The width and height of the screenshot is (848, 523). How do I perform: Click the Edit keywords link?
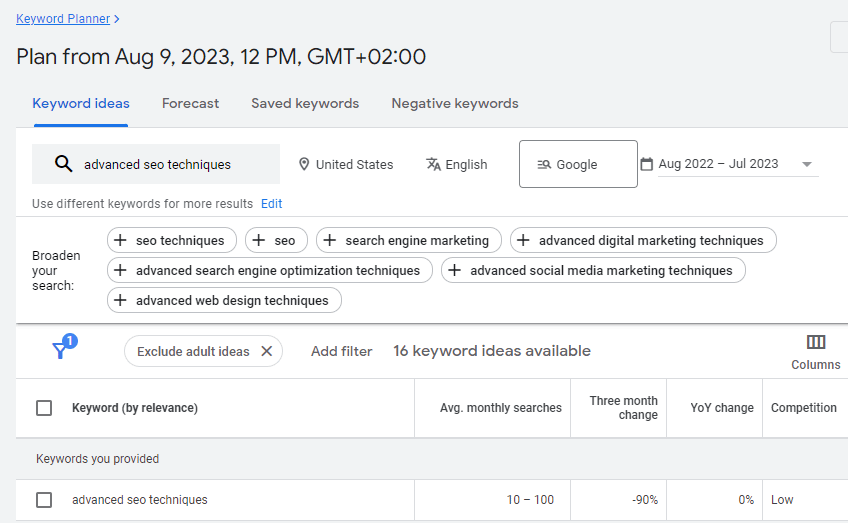271,203
